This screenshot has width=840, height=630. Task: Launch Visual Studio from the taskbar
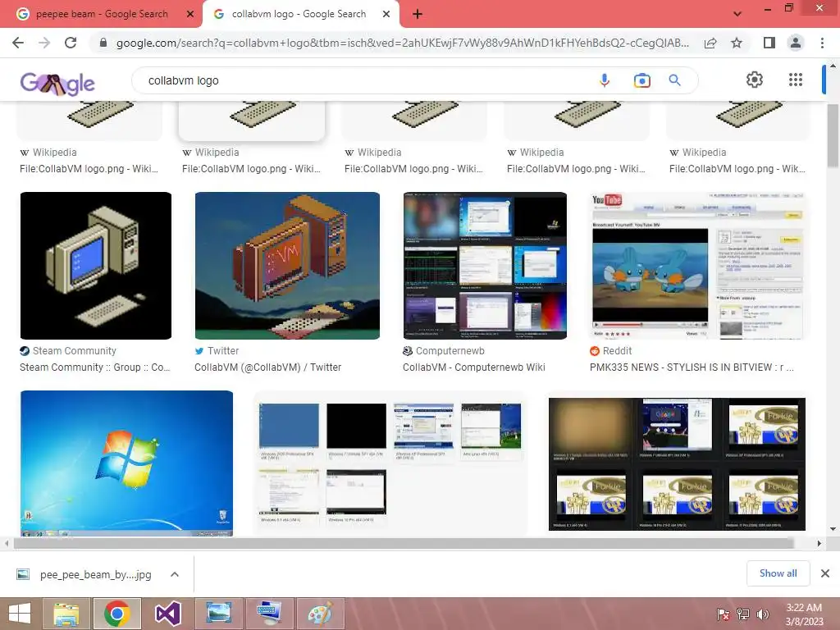[167, 614]
